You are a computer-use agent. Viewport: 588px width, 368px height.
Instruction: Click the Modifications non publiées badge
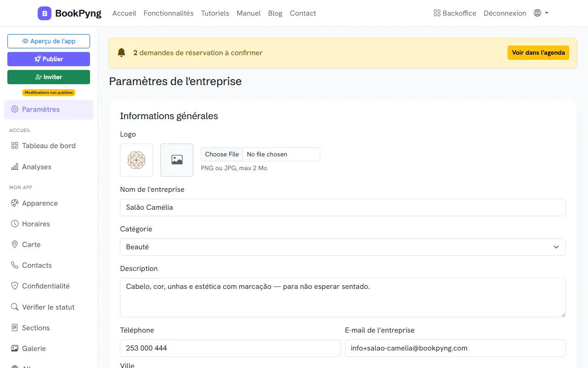(x=49, y=92)
